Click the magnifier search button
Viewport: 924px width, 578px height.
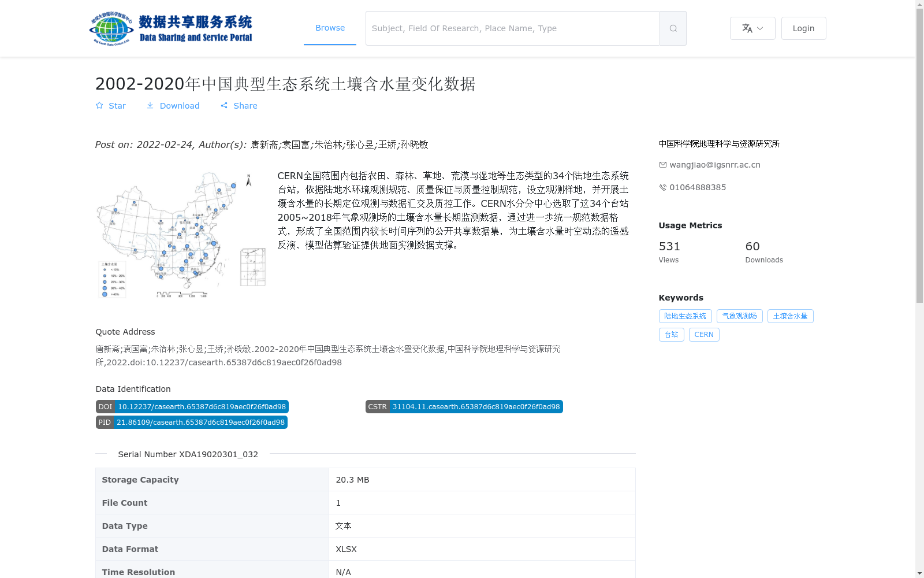click(673, 28)
